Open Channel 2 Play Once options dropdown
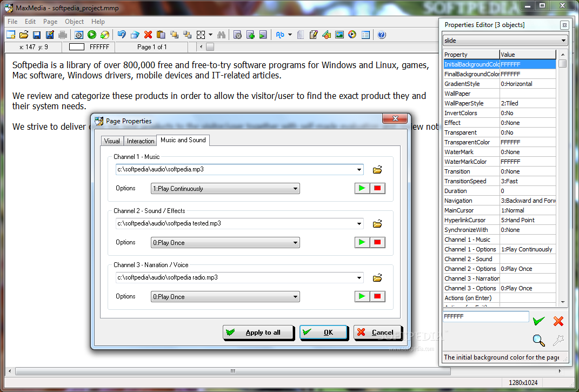Image resolution: width=579 pixels, height=392 pixels. click(225, 243)
